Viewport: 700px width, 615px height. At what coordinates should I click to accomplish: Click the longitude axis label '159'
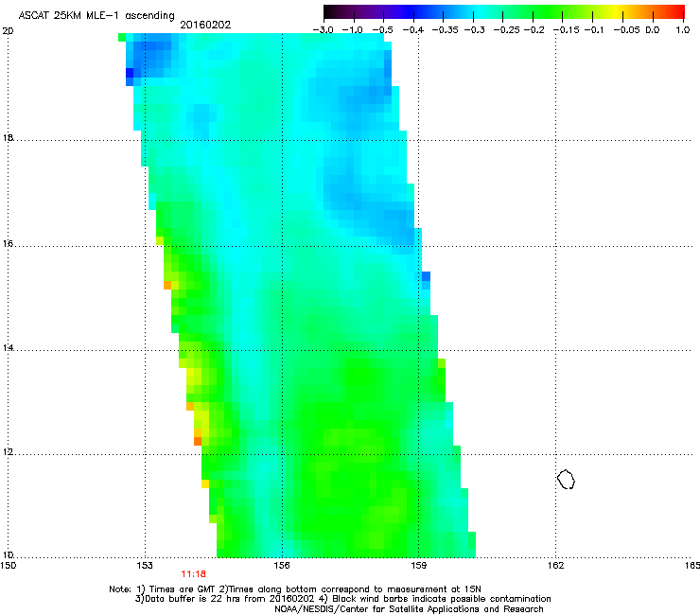pyautogui.click(x=418, y=566)
